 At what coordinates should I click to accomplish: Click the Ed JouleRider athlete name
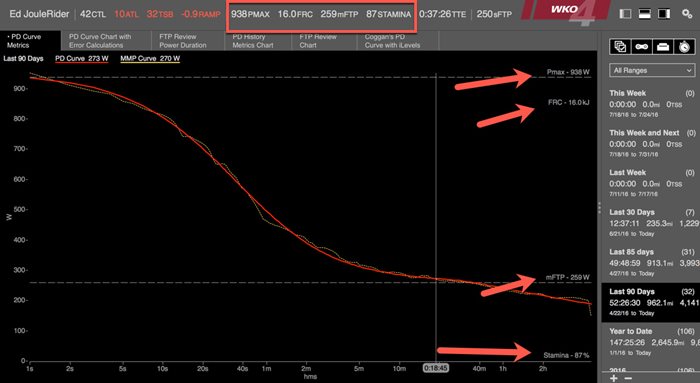coord(39,14)
